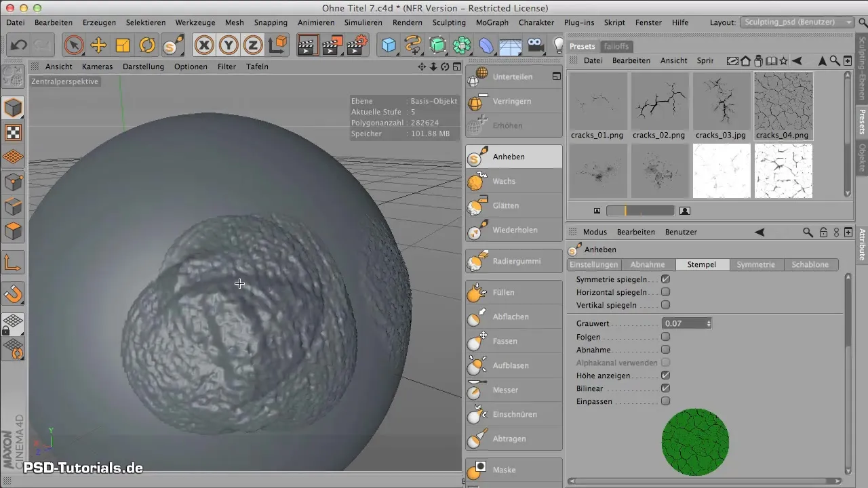The width and height of the screenshot is (868, 488).
Task: Select the Glätten sculpt brush
Action: pos(514,205)
